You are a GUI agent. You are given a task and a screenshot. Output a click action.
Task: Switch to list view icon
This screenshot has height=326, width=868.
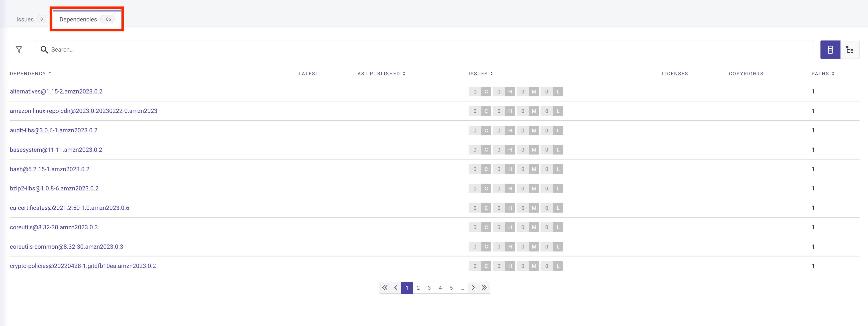(830, 50)
